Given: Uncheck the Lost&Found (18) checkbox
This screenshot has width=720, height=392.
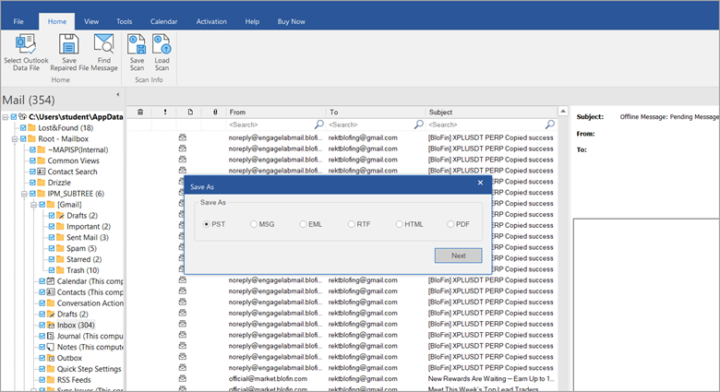Looking at the screenshot, I should pos(23,128).
